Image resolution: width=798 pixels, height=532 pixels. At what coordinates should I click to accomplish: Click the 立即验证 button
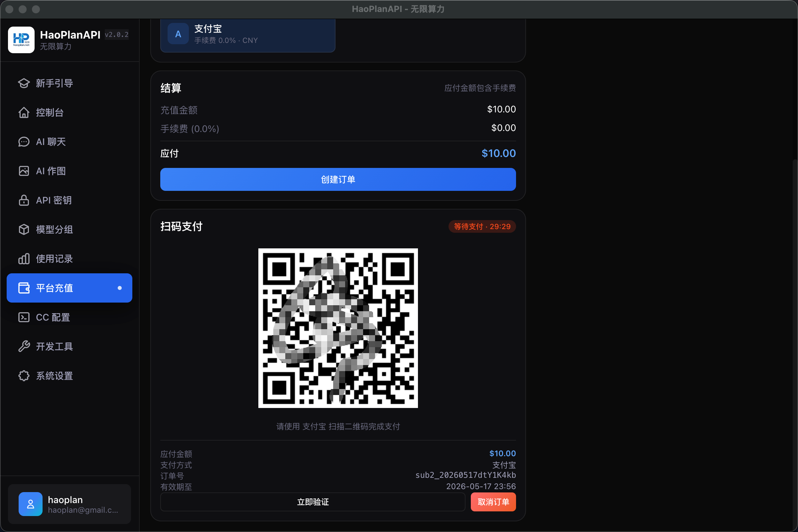313,502
